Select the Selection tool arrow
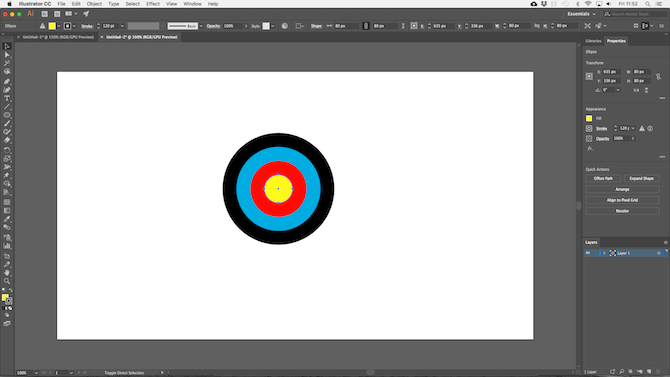Image resolution: width=670 pixels, height=377 pixels. click(7, 46)
